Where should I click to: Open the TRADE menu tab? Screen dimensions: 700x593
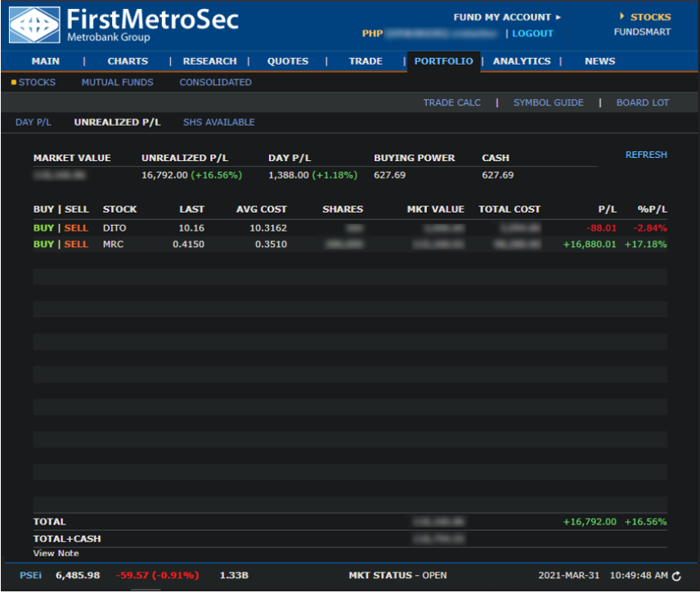366,61
